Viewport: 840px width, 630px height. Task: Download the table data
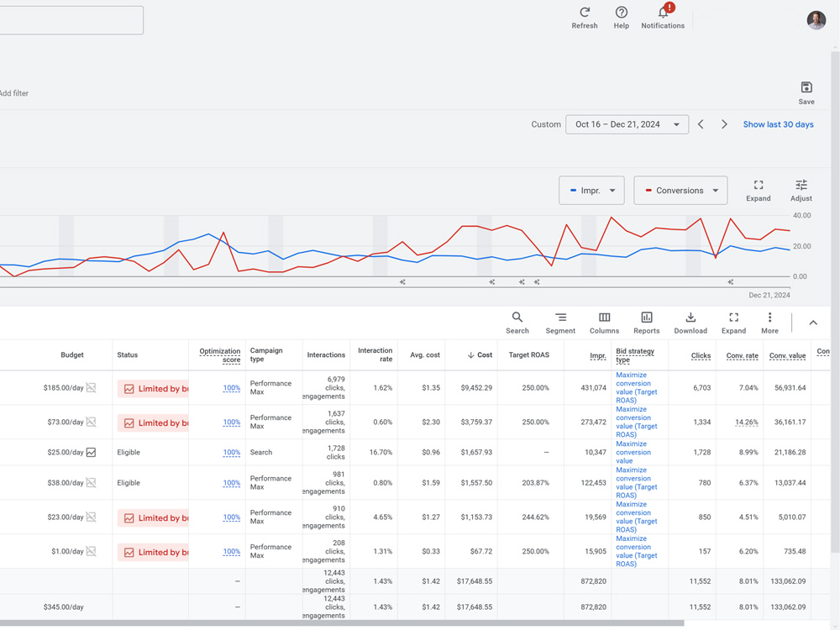pyautogui.click(x=690, y=323)
